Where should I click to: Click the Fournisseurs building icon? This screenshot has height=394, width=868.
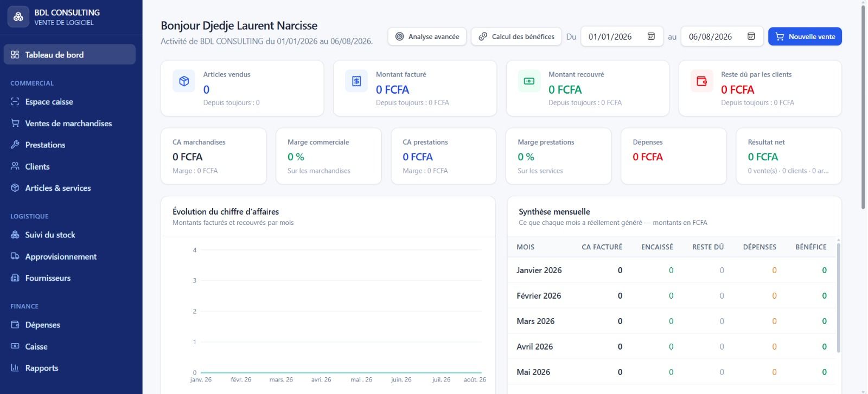coord(15,278)
